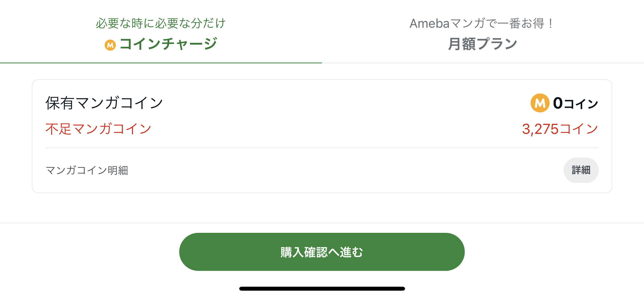Tap the Amebaマンガで一番お得！ subtitle
This screenshot has width=644, height=297.
click(x=482, y=23)
